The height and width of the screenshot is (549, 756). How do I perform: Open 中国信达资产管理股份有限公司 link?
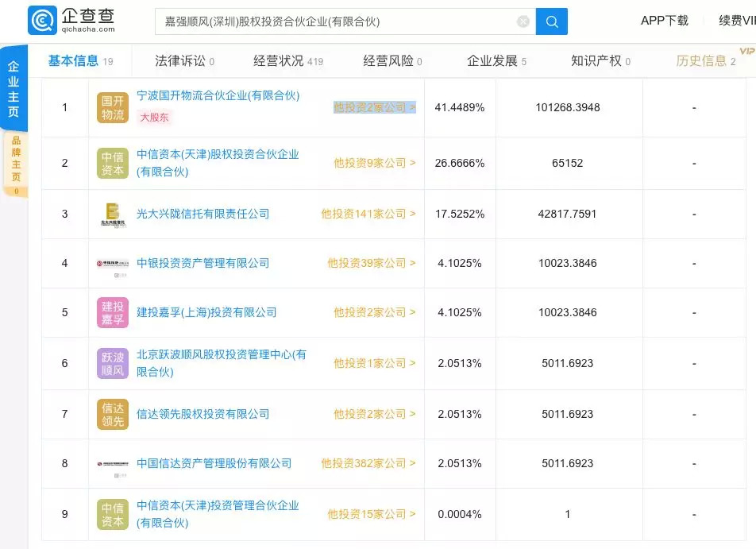pyautogui.click(x=214, y=463)
